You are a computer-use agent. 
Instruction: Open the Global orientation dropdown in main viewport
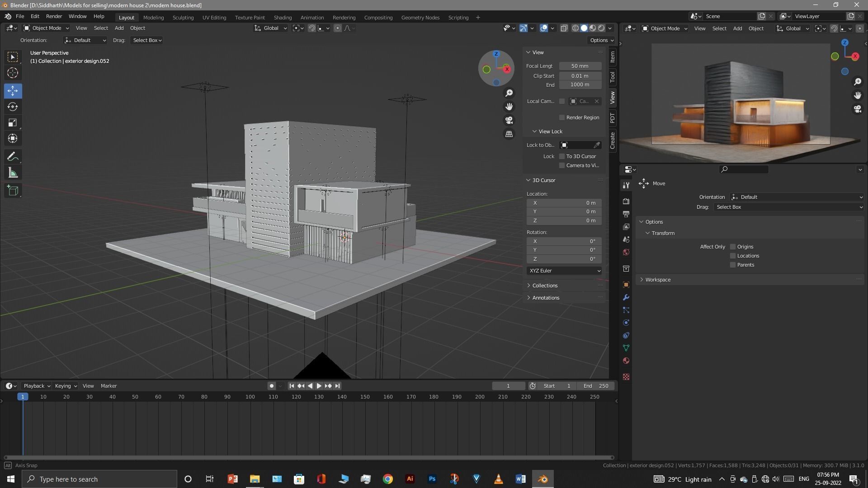270,28
